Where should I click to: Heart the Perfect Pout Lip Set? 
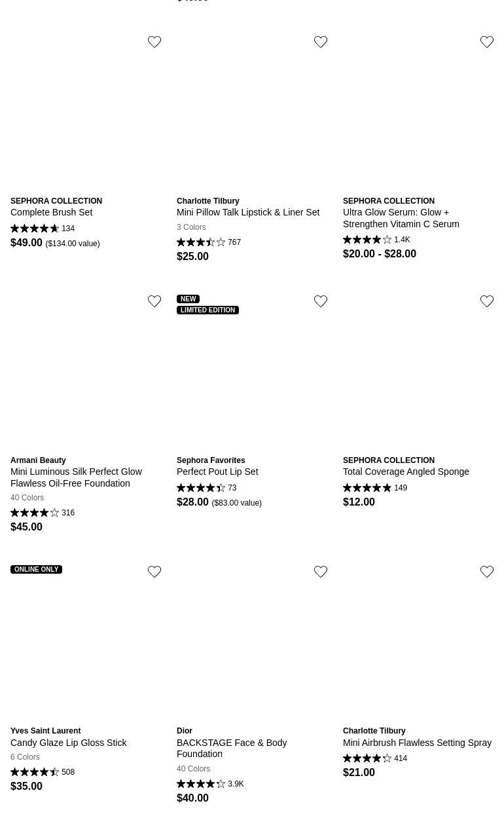click(321, 301)
